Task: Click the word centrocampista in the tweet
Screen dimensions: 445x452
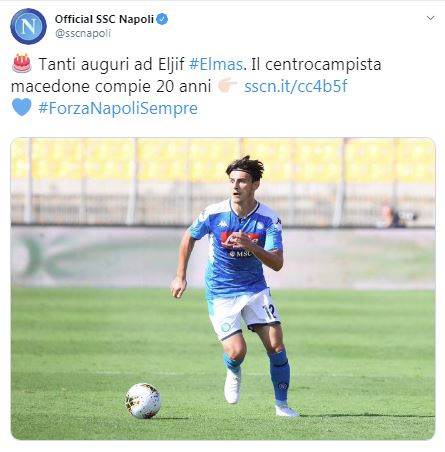Action: click(323, 64)
